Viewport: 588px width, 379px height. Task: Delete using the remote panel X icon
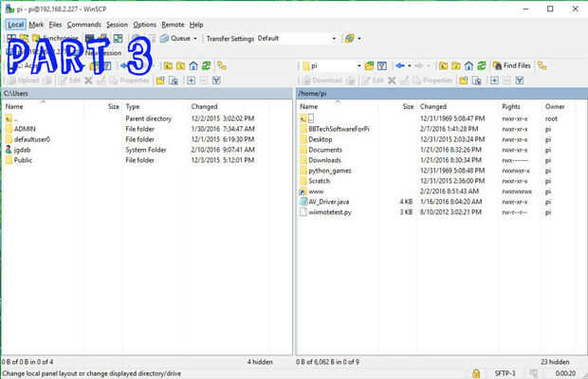click(392, 81)
